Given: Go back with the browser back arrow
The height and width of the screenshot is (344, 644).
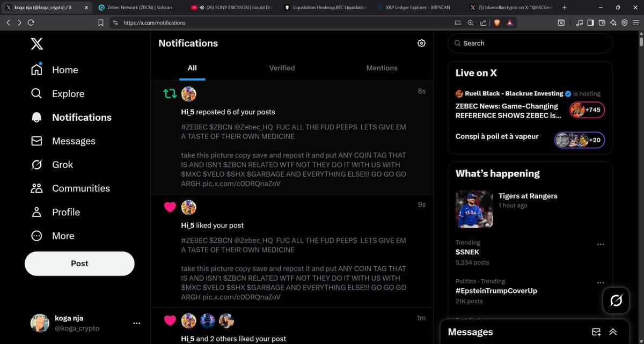Looking at the screenshot, I should (8, 23).
